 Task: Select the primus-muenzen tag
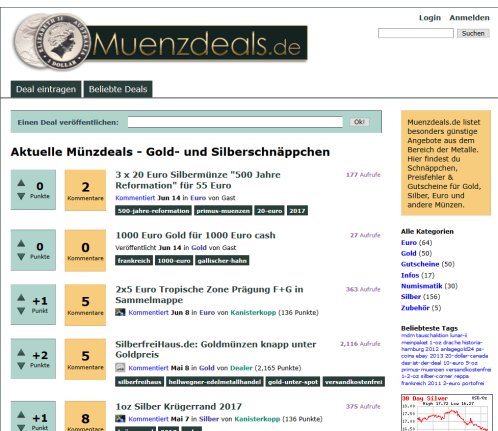pyautogui.click(x=223, y=211)
